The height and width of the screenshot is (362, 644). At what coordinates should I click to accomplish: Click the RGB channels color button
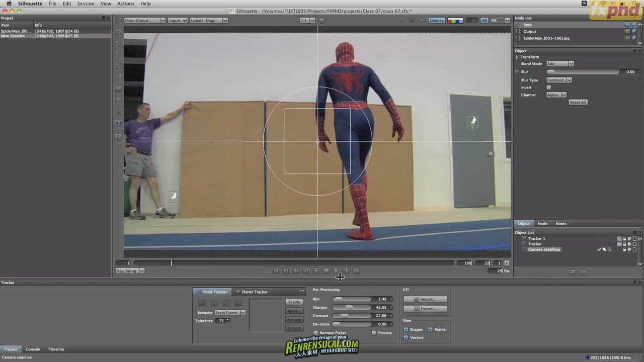pyautogui.click(x=455, y=21)
